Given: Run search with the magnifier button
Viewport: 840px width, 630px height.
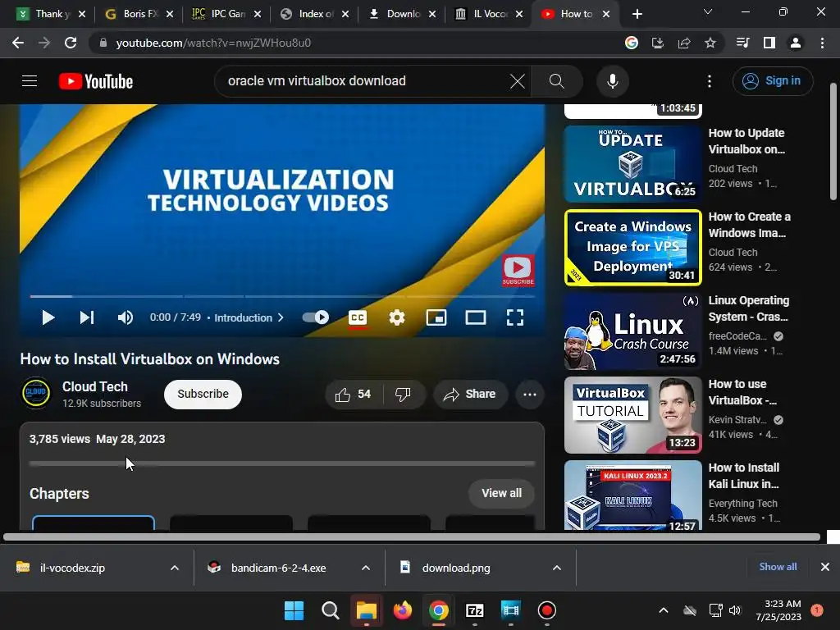Looking at the screenshot, I should tap(557, 81).
